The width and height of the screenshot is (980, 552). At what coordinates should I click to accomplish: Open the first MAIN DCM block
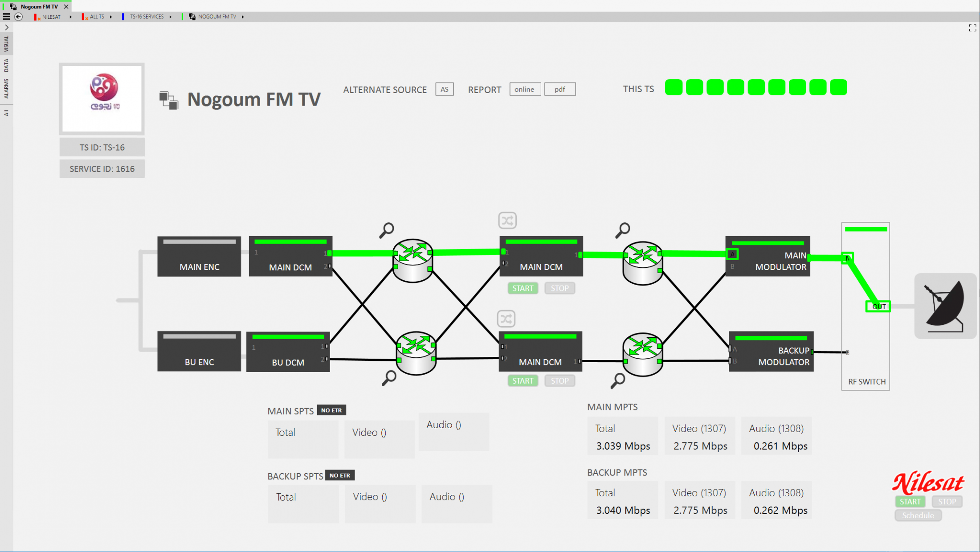(290, 256)
